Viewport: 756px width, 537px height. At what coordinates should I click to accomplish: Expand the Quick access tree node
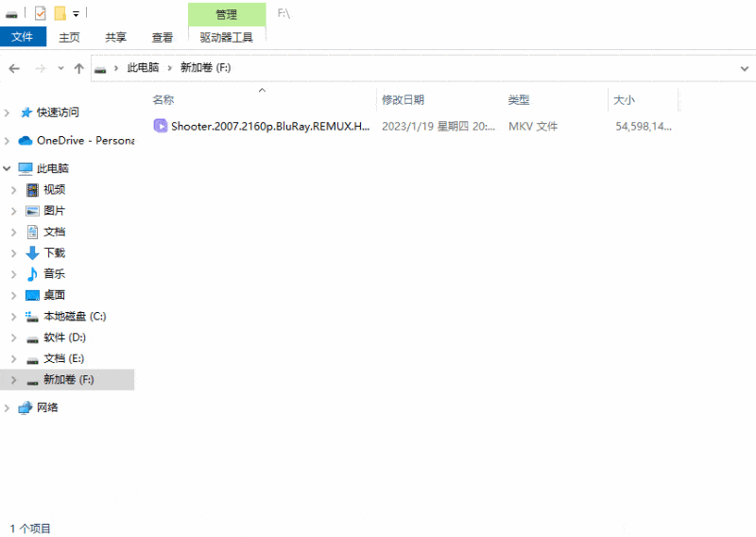coord(7,113)
